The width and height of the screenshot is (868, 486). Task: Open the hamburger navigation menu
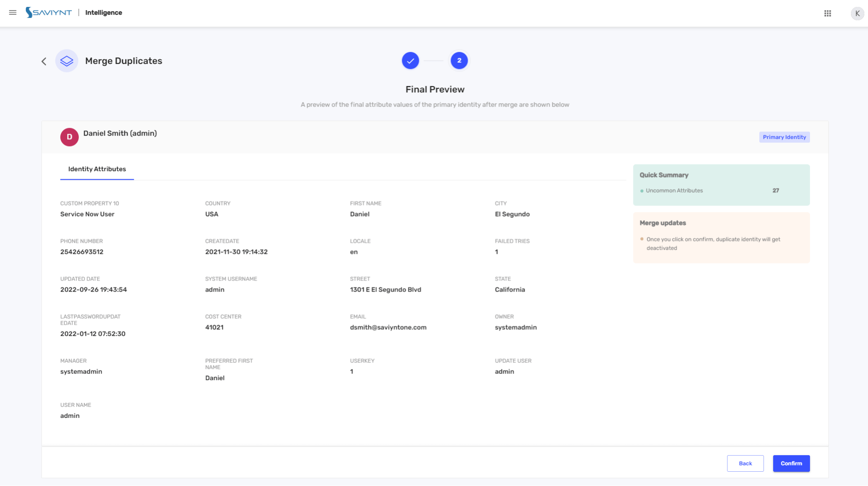click(13, 12)
